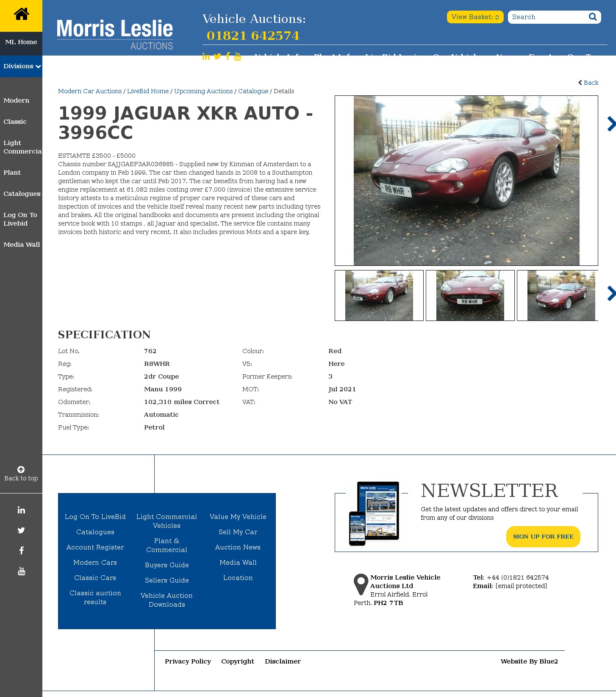
Task: Open Plant in sidebar
Action: [12, 173]
